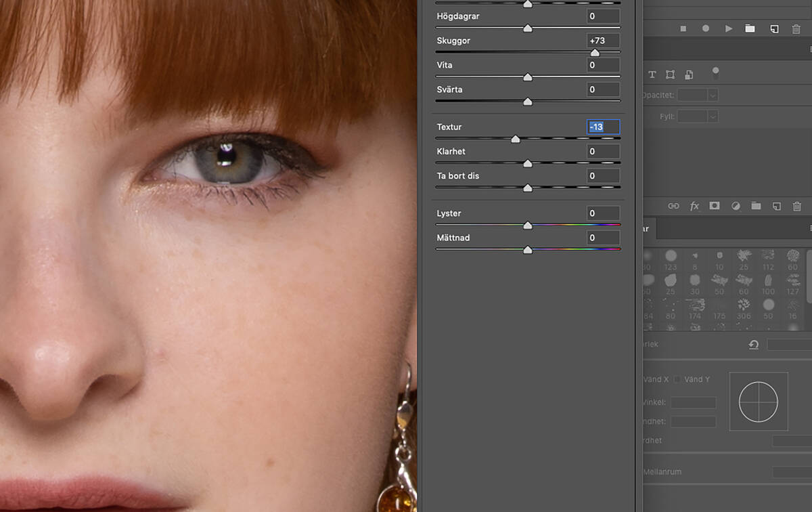The image size is (812, 512).
Task: Open the brush panel flyout menu
Action: click(x=810, y=229)
